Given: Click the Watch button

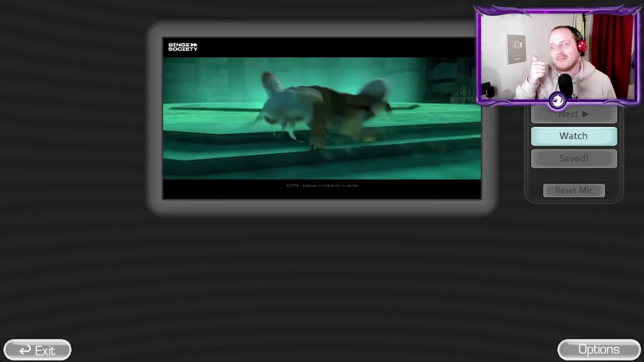Looking at the screenshot, I should coord(574,136).
